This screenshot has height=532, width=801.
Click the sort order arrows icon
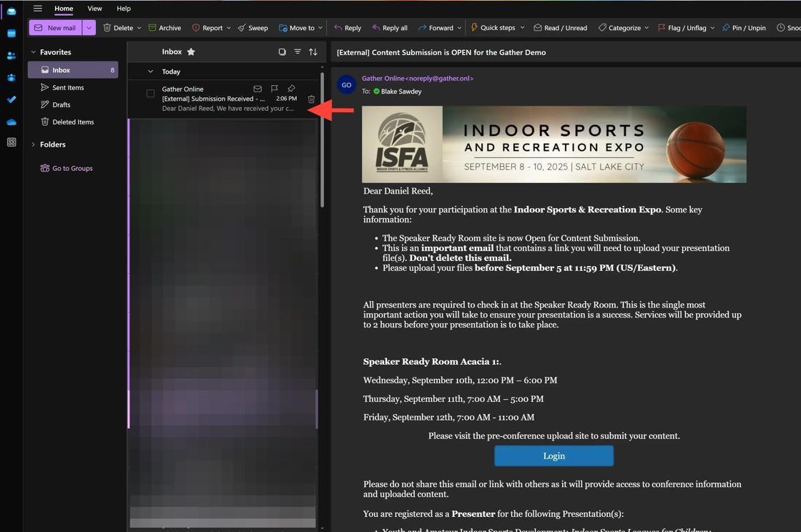click(313, 51)
